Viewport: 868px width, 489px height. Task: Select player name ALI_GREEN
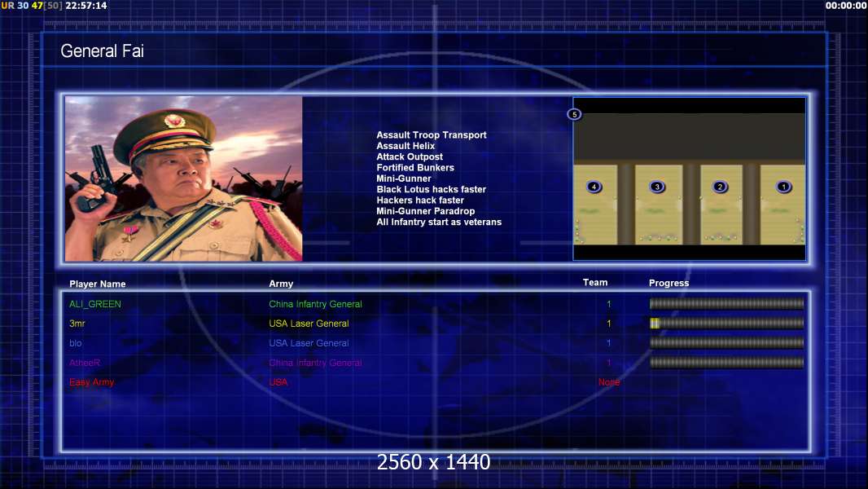click(x=95, y=304)
